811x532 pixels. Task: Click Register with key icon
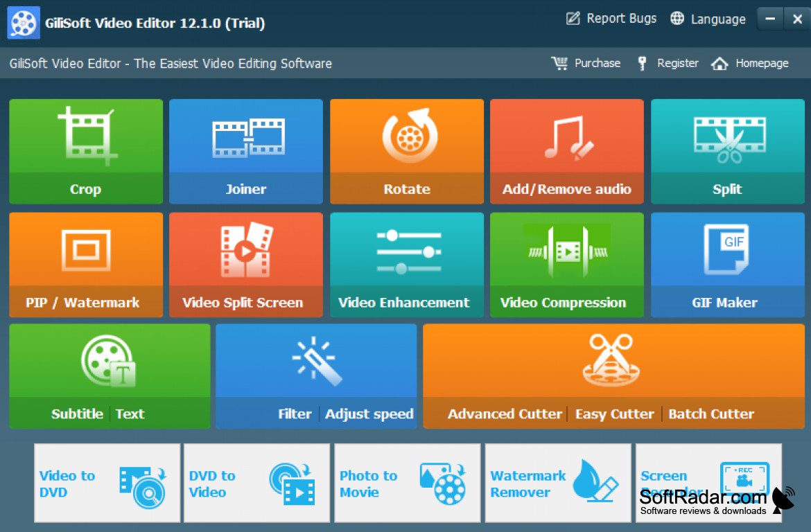668,63
